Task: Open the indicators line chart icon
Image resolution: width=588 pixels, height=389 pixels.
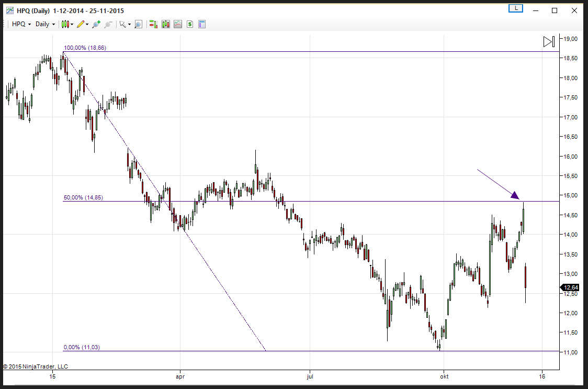Action: tap(178, 24)
